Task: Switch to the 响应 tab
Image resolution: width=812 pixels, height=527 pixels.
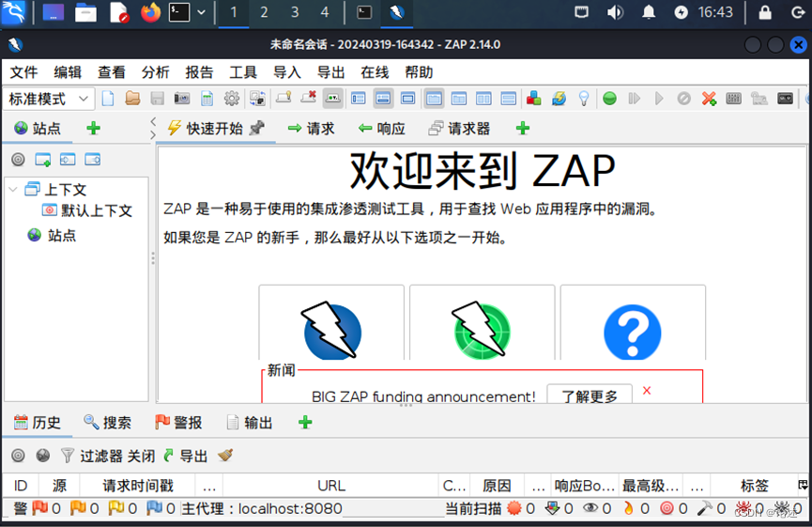Action: click(x=382, y=129)
